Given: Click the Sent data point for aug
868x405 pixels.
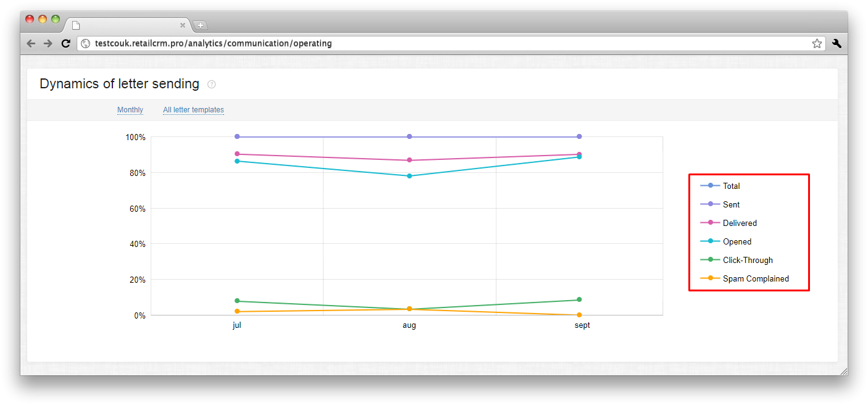Looking at the screenshot, I should [409, 136].
